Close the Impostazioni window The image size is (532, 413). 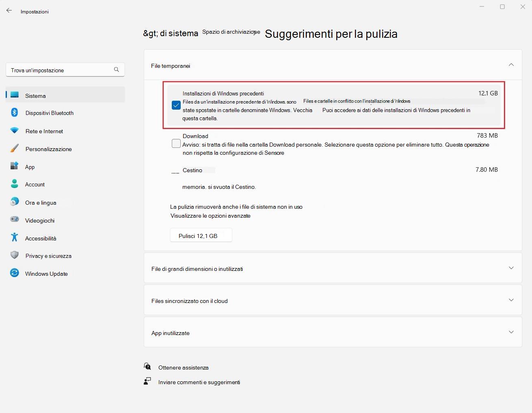[523, 7]
